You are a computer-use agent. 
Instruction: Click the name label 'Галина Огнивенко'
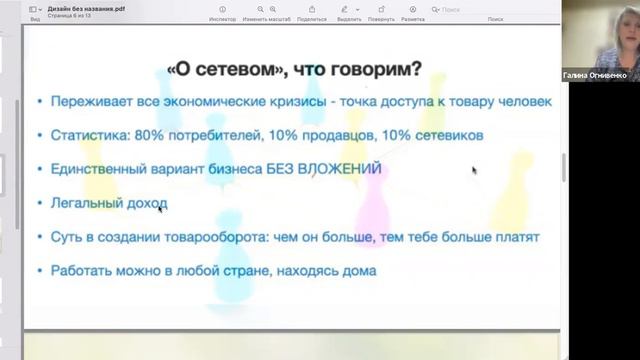pos(595,76)
